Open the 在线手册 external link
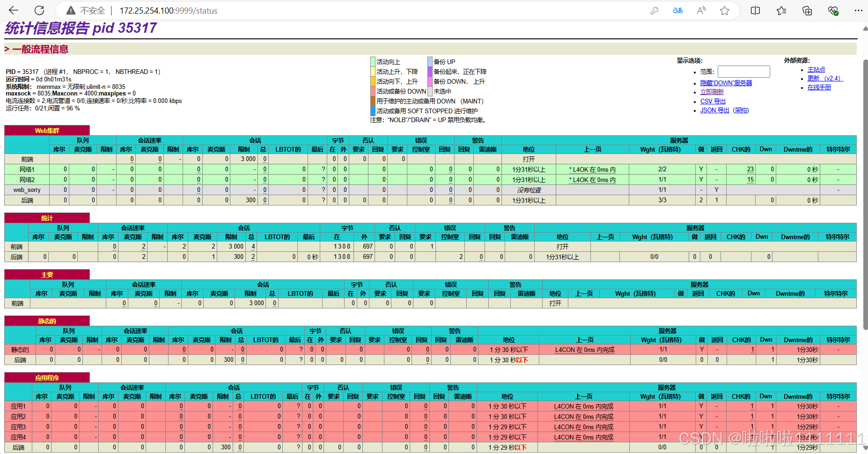This screenshot has height=454, width=868. point(819,88)
